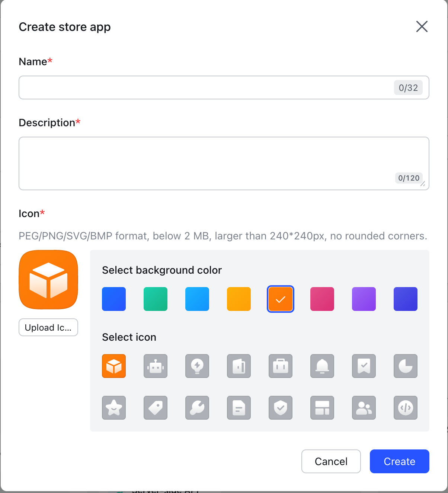448x493 pixels.
Task: Pick the briefcase icon
Action: click(x=281, y=366)
